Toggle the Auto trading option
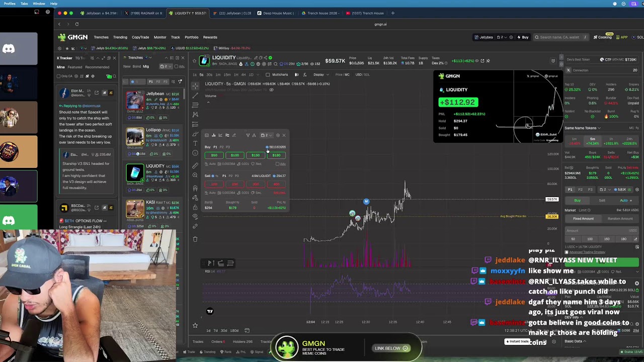The width and height of the screenshot is (644, 362). click(x=626, y=201)
